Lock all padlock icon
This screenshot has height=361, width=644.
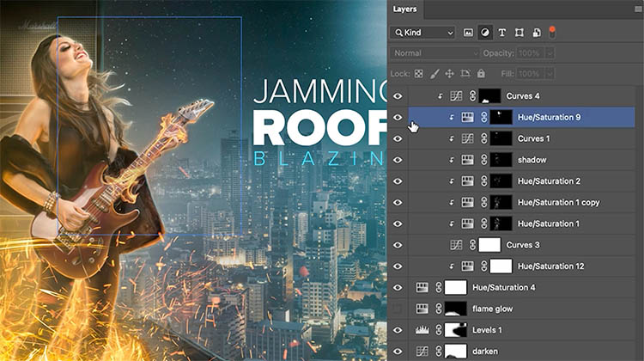coord(481,74)
